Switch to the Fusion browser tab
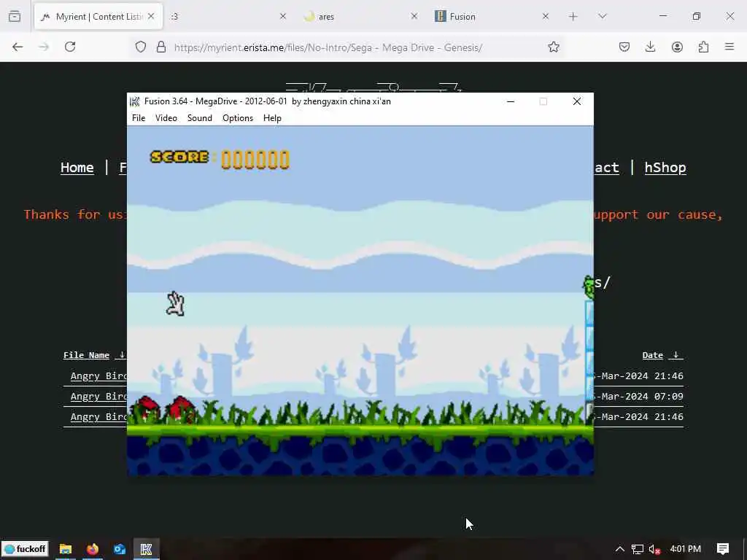 pos(492,17)
